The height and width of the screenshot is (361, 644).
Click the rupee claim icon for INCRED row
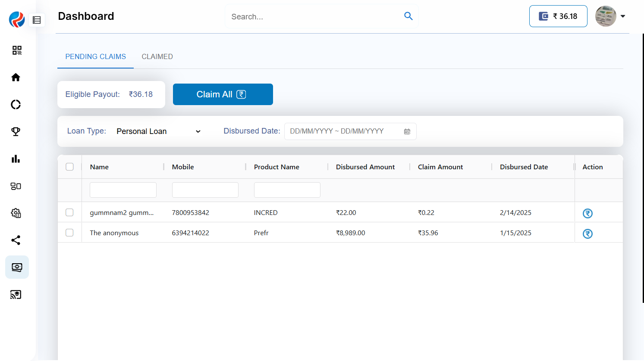[x=587, y=213]
